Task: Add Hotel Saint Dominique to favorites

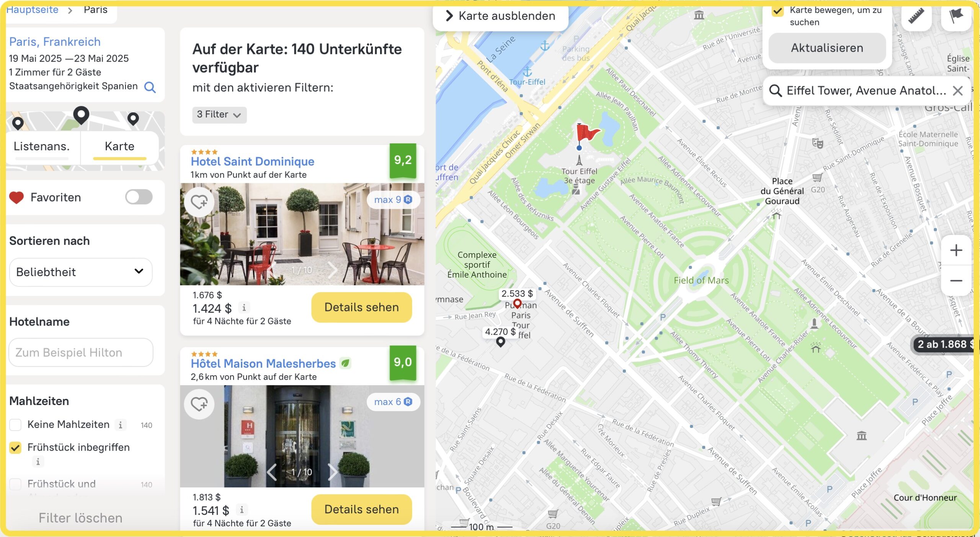Action: click(199, 202)
